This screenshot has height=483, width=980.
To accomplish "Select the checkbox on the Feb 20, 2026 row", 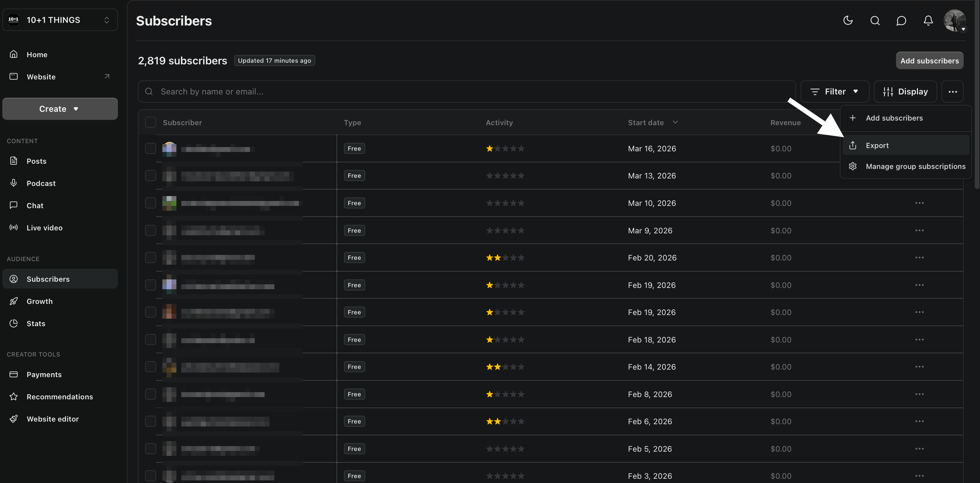I will click(x=150, y=257).
